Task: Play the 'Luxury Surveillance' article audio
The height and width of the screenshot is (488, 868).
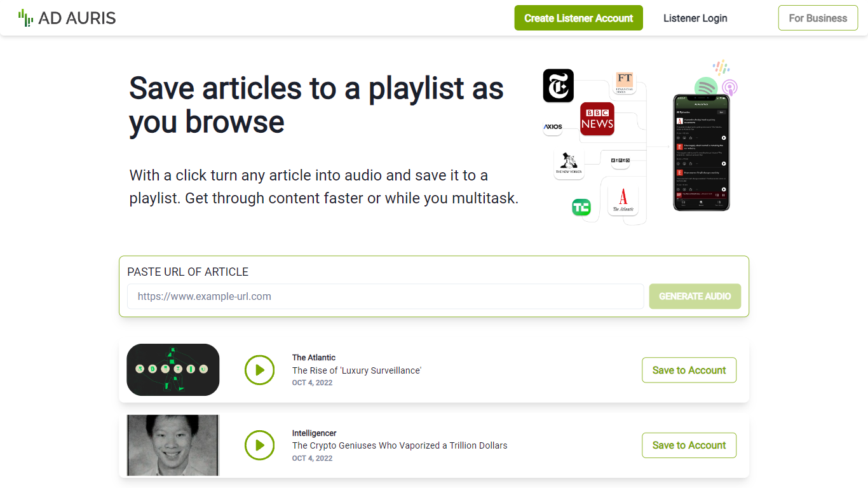Action: (259, 370)
